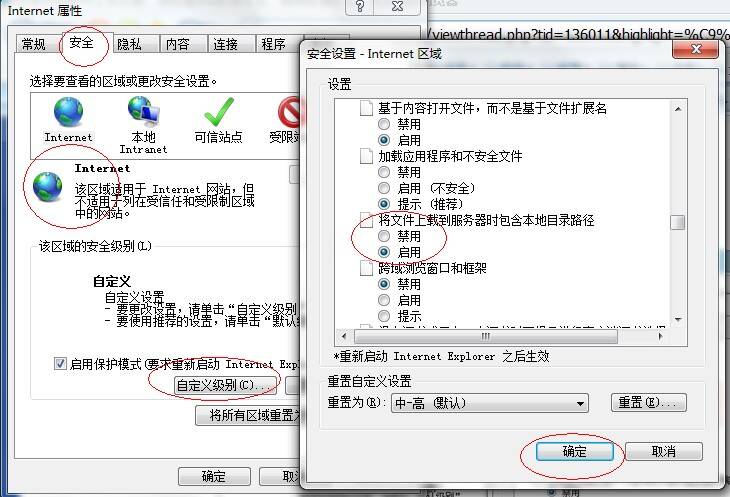Toggle the 启用保护模式 checkbox

click(x=60, y=363)
